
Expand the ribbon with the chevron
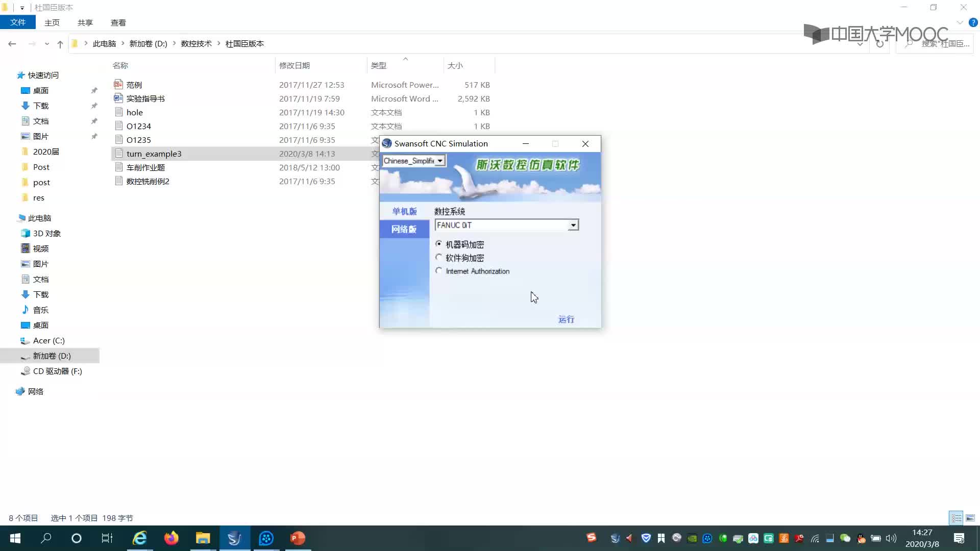tap(960, 22)
